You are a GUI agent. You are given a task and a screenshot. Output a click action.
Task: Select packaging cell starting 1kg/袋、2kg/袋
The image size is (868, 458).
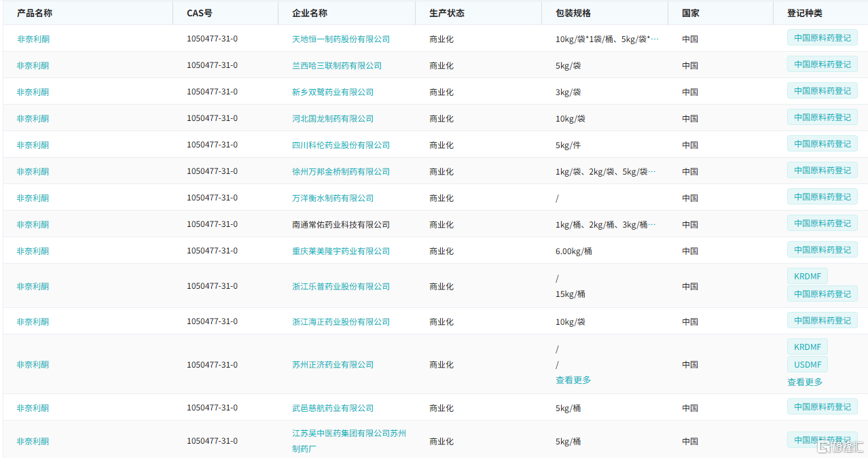click(606, 171)
